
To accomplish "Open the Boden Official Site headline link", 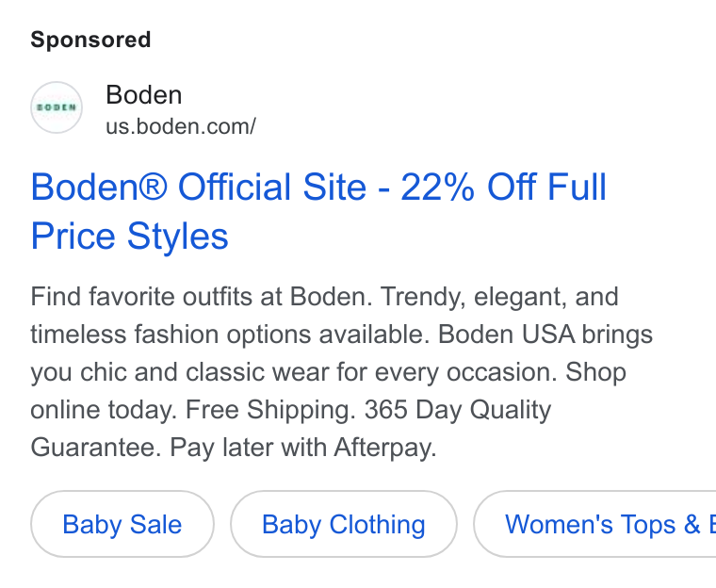I will (318, 211).
